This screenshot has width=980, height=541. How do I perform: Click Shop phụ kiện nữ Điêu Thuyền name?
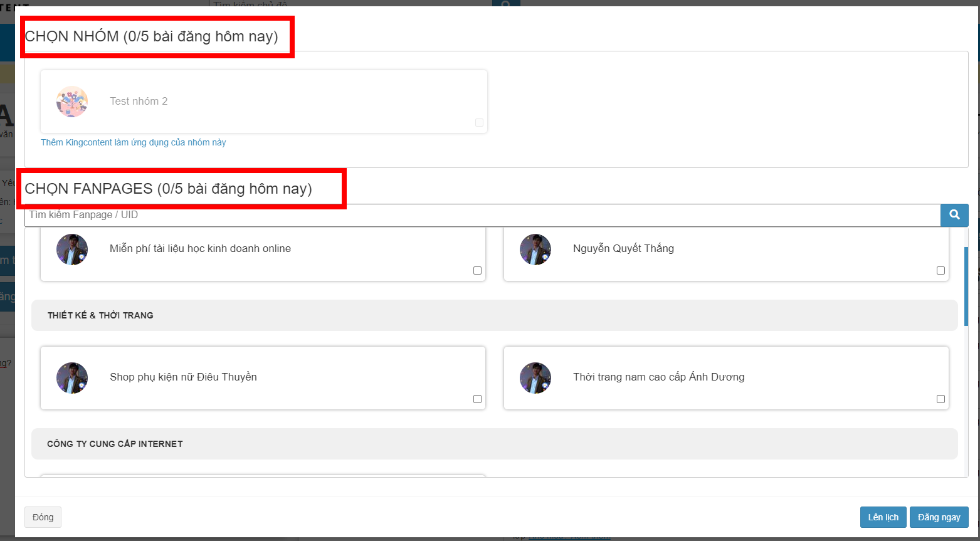(x=183, y=377)
